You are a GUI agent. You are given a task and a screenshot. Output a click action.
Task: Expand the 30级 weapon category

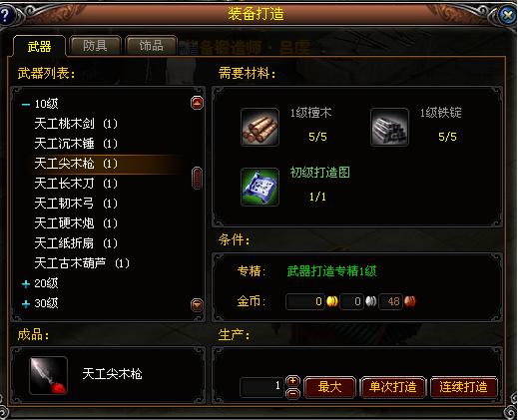click(26, 304)
